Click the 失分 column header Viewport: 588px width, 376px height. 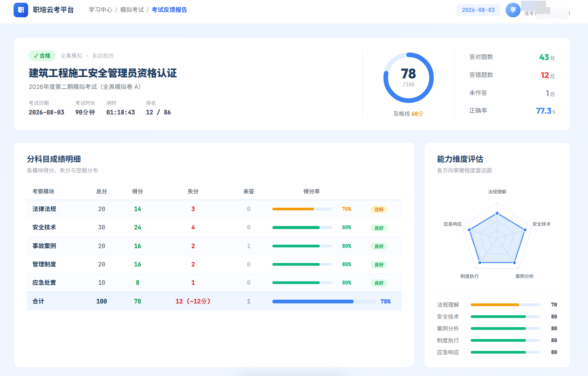tap(193, 191)
